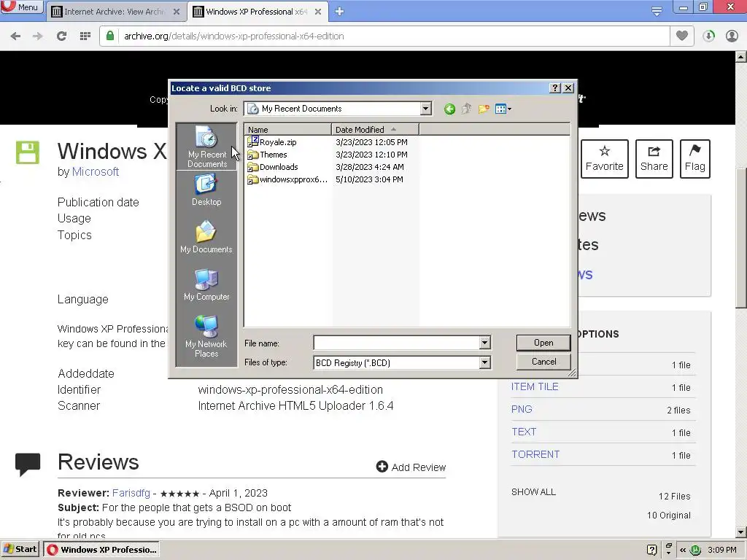Select the windowsxpprox6... folder
Image resolution: width=747 pixels, height=560 pixels.
tap(287, 179)
